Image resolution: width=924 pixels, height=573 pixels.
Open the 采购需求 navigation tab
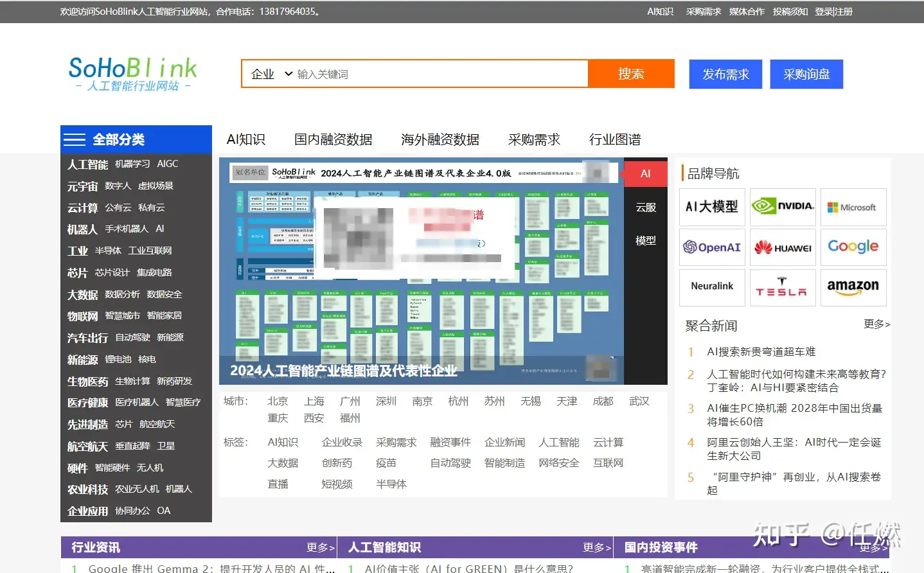pyautogui.click(x=534, y=139)
